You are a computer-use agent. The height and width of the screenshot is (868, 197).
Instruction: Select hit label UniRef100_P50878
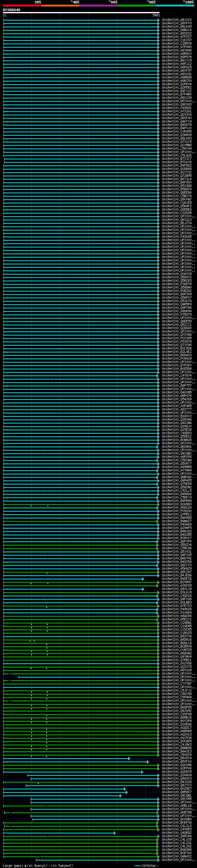pyautogui.click(x=177, y=342)
